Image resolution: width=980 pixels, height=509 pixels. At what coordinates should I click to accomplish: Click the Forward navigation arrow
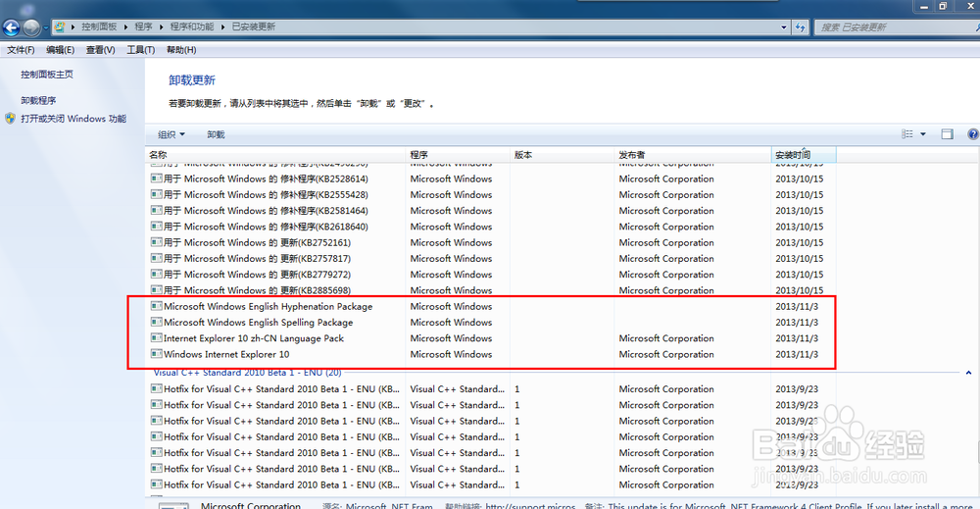click(x=31, y=27)
